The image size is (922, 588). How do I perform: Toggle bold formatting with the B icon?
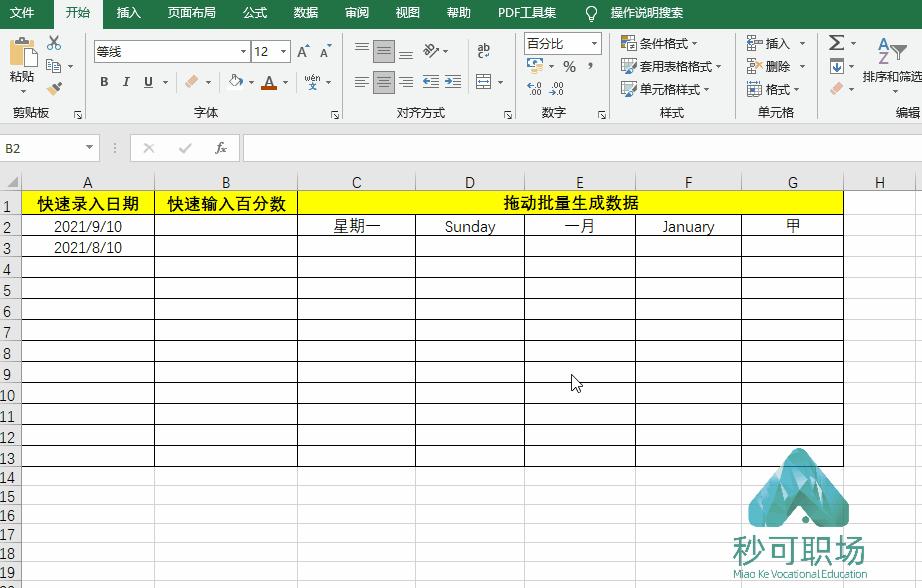(x=103, y=81)
